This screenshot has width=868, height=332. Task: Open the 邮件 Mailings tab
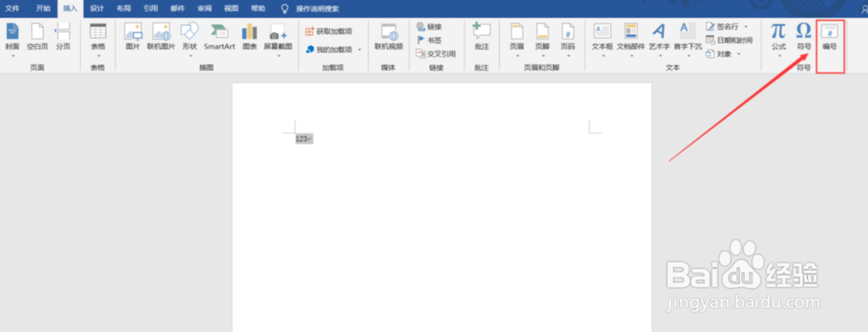(x=178, y=9)
